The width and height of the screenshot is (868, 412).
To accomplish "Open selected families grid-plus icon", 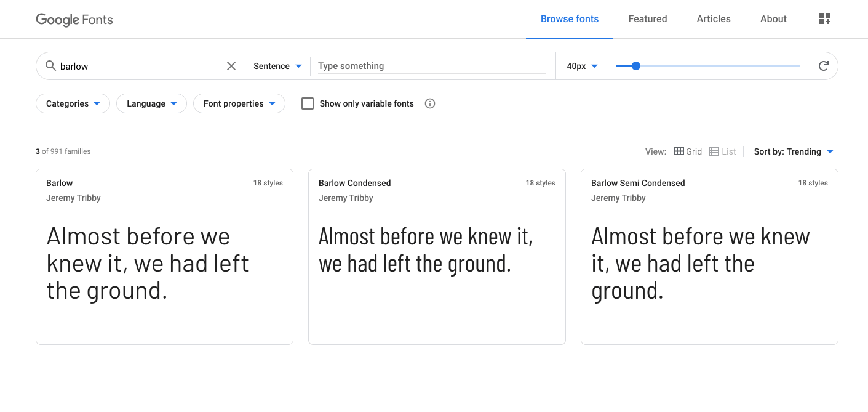I will (x=825, y=19).
